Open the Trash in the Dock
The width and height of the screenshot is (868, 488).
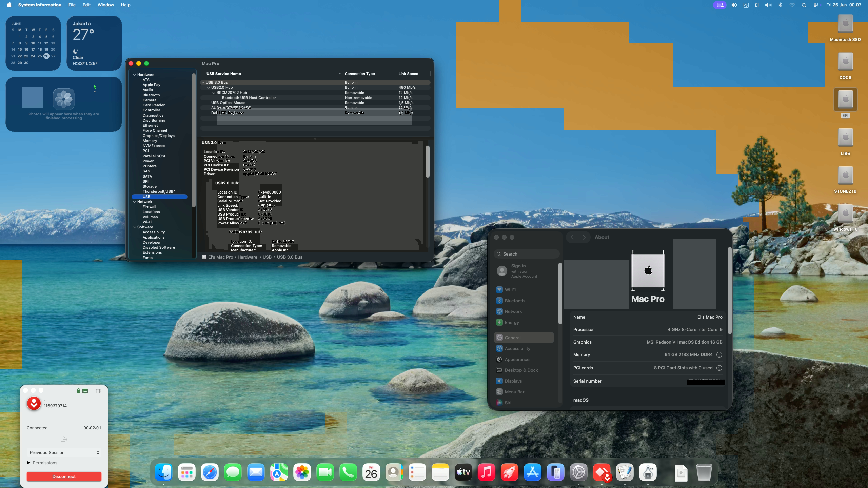click(x=704, y=472)
